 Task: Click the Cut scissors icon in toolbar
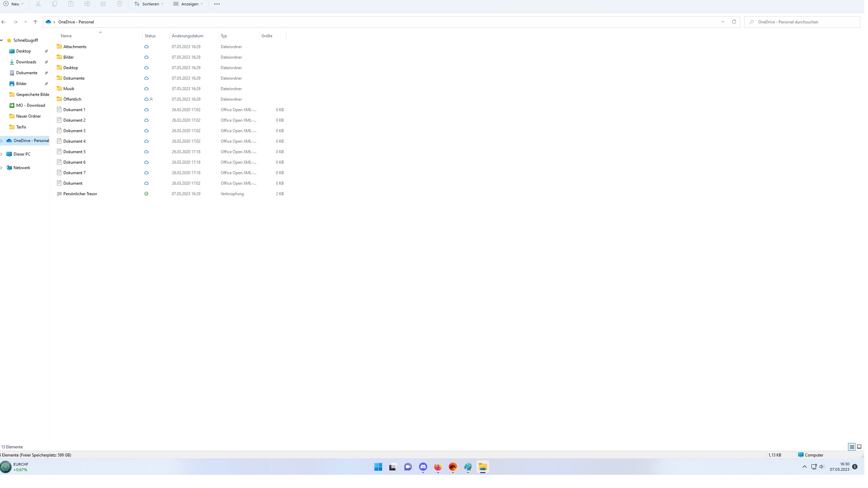point(38,4)
